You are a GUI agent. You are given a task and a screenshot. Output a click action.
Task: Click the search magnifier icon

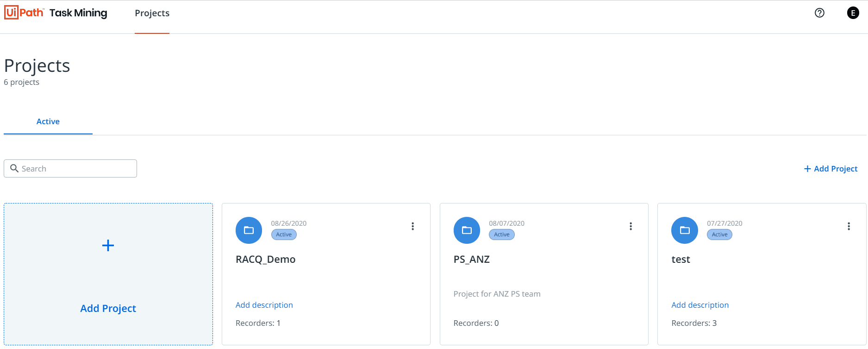(14, 168)
